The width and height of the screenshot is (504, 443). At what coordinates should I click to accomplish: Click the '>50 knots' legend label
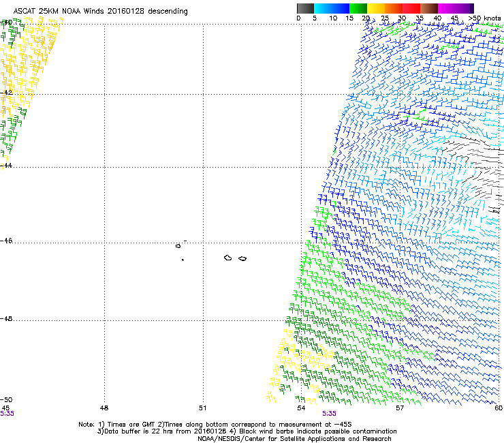[484, 18]
